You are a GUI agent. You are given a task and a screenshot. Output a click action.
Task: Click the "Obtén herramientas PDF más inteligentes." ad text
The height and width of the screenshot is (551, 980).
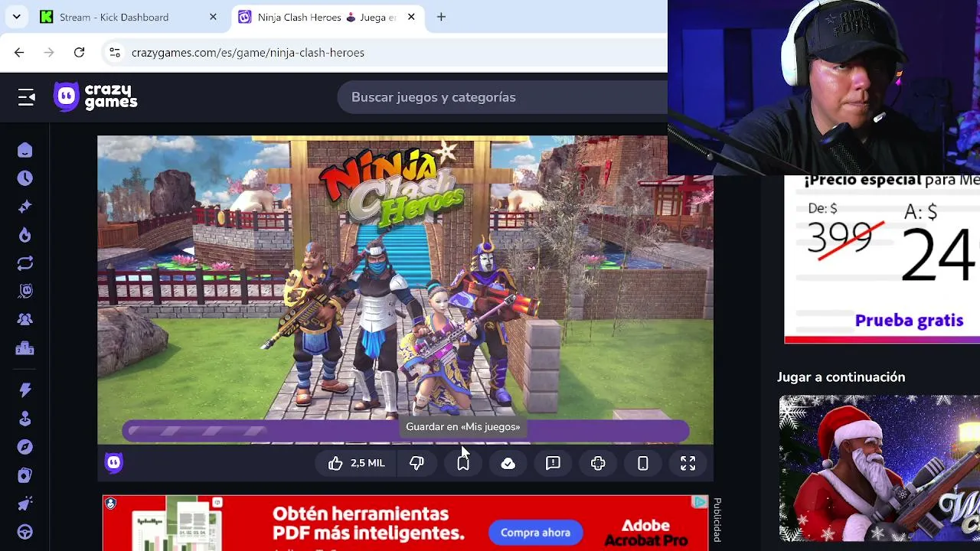(x=369, y=523)
